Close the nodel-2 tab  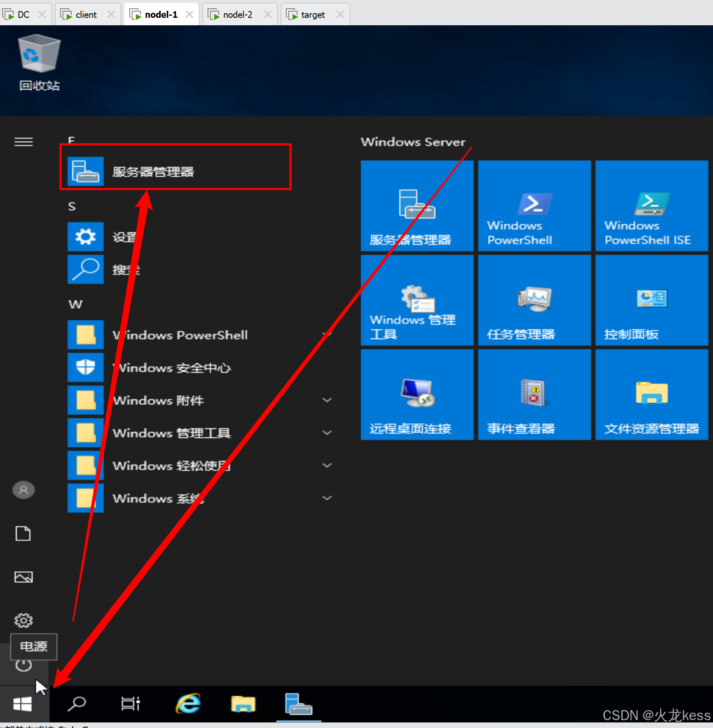pos(268,15)
